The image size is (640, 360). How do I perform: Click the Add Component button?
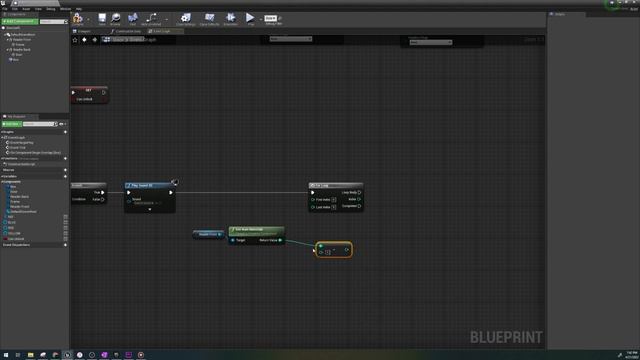coord(20,21)
